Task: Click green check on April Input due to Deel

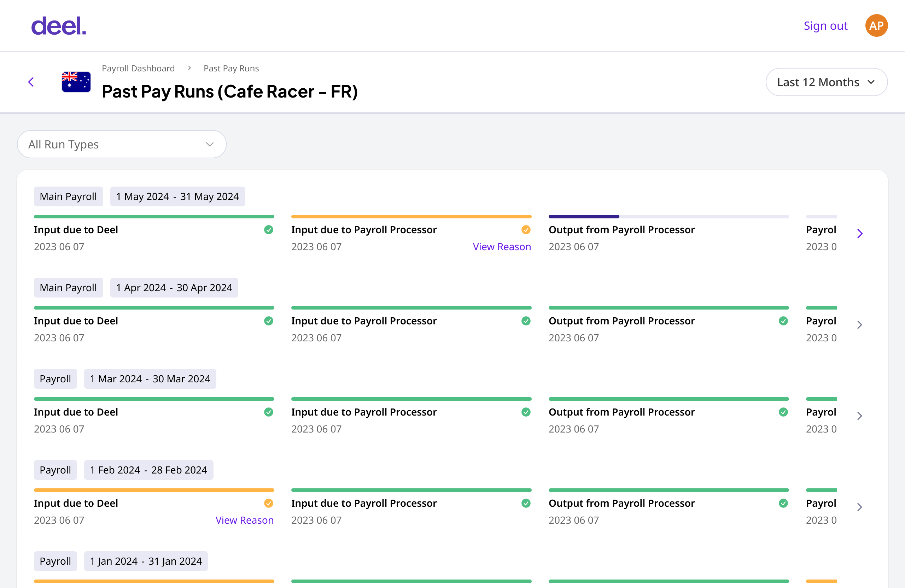Action: coord(268,321)
